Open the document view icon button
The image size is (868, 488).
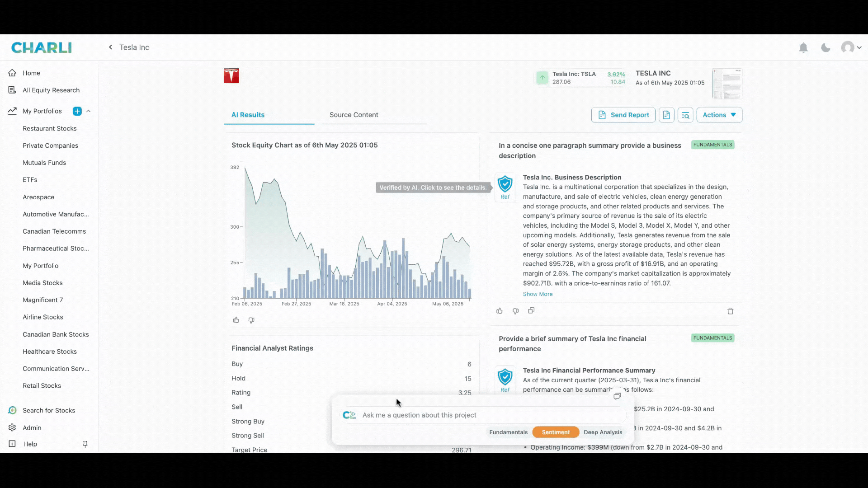pos(666,115)
